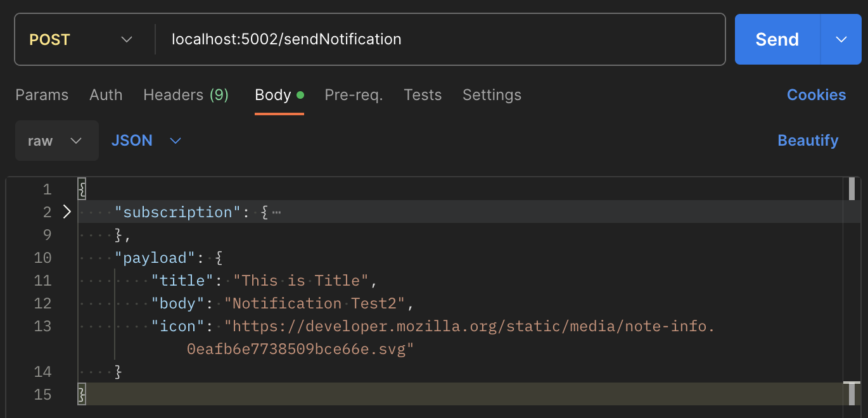Open the Cookies link
The height and width of the screenshot is (418, 868).
(816, 95)
